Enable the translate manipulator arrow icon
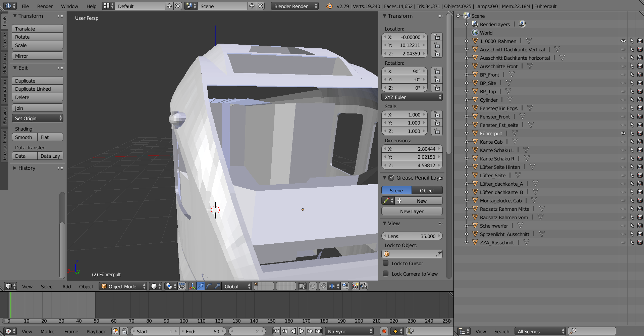 click(x=200, y=286)
